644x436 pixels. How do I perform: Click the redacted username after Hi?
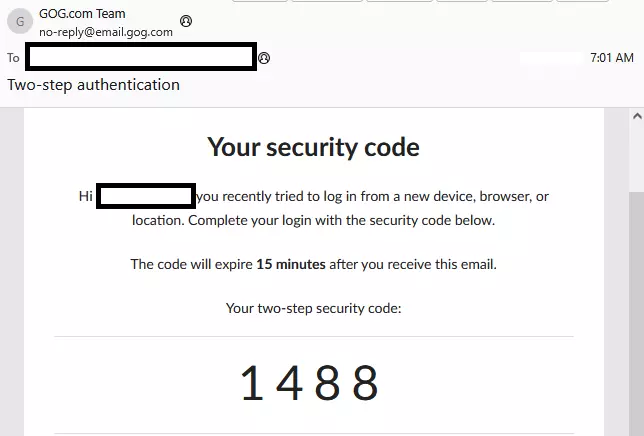146,196
